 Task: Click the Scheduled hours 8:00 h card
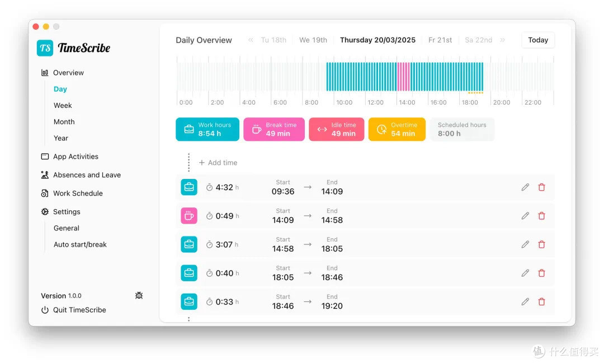click(462, 129)
